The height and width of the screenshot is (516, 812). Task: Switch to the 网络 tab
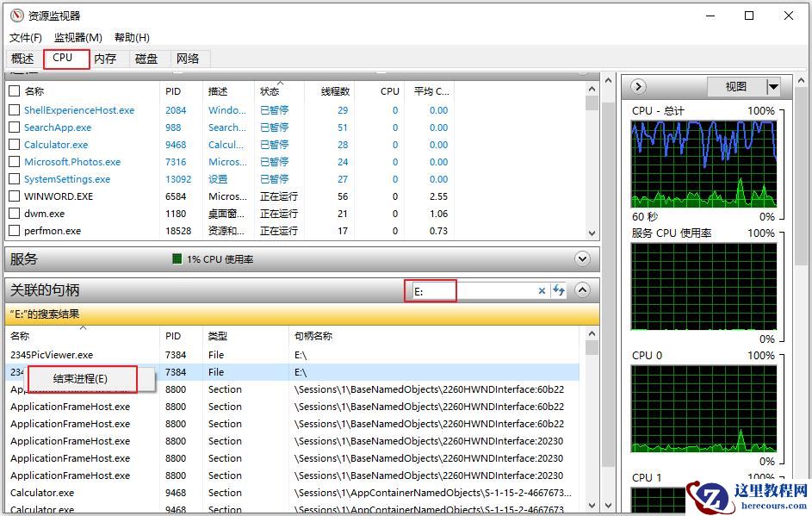tap(188, 59)
